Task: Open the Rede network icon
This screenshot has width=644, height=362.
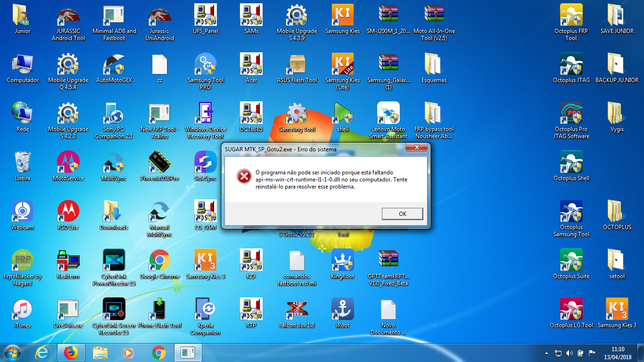Action: [x=23, y=117]
